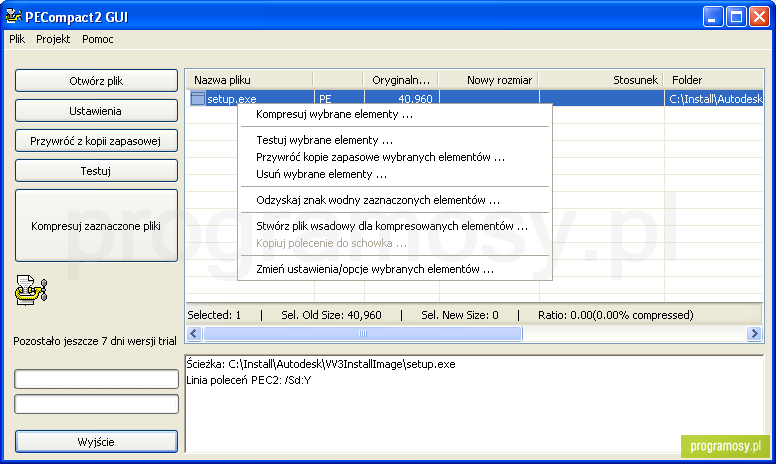Sort by Stosunek column header
Viewport: 776px width, 464px height.
pos(601,80)
